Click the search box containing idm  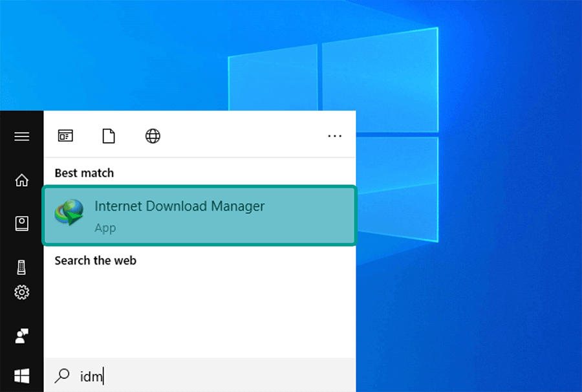pos(200,376)
